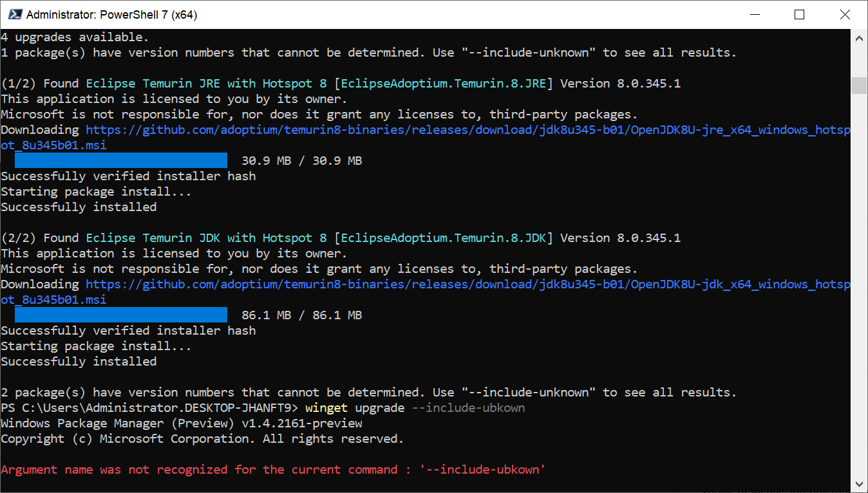The image size is (868, 493).
Task: Click the scrollbar up arrow
Action: pyautogui.click(x=859, y=37)
